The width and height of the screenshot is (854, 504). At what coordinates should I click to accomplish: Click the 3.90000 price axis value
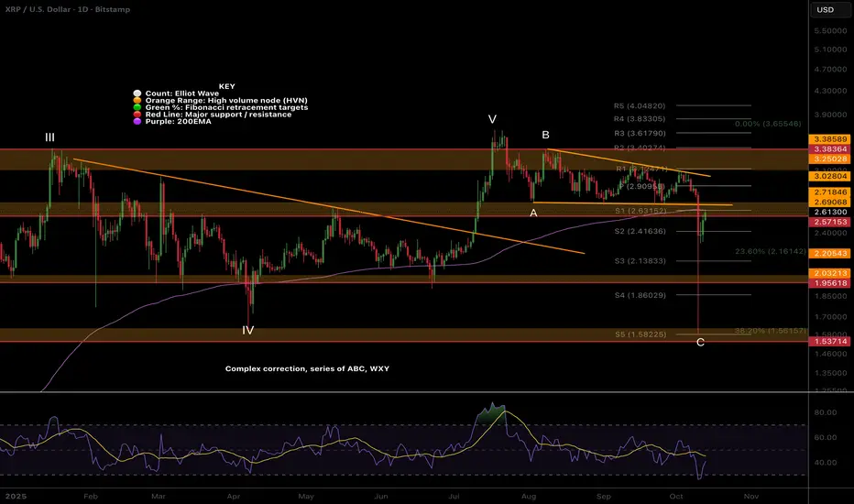[x=830, y=115]
